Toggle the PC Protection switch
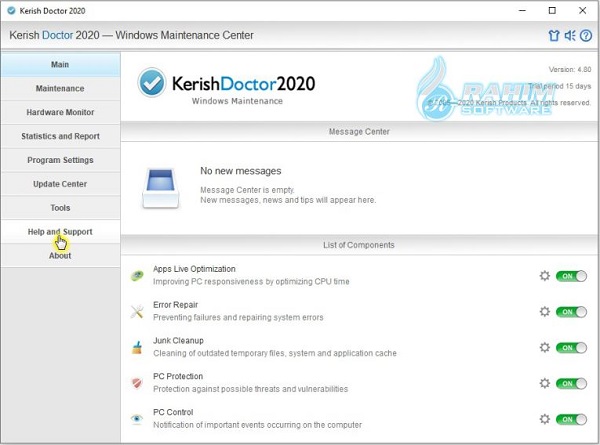600x445 pixels. (x=571, y=383)
